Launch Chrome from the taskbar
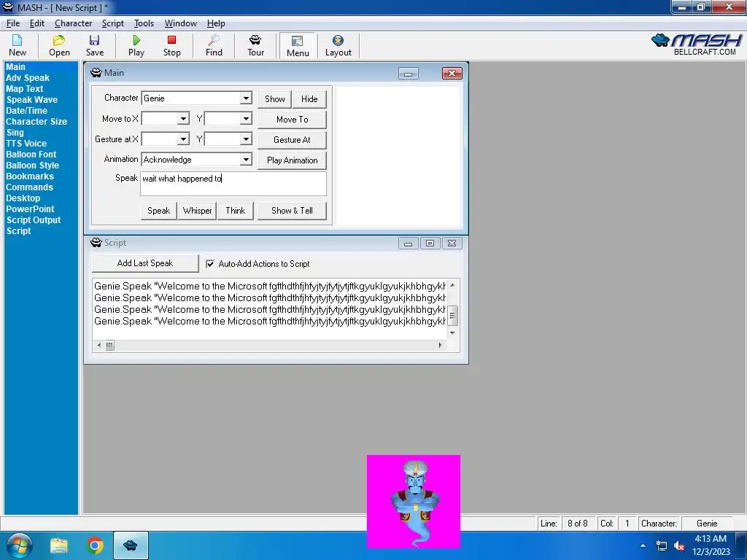The width and height of the screenshot is (747, 560). pyautogui.click(x=95, y=545)
